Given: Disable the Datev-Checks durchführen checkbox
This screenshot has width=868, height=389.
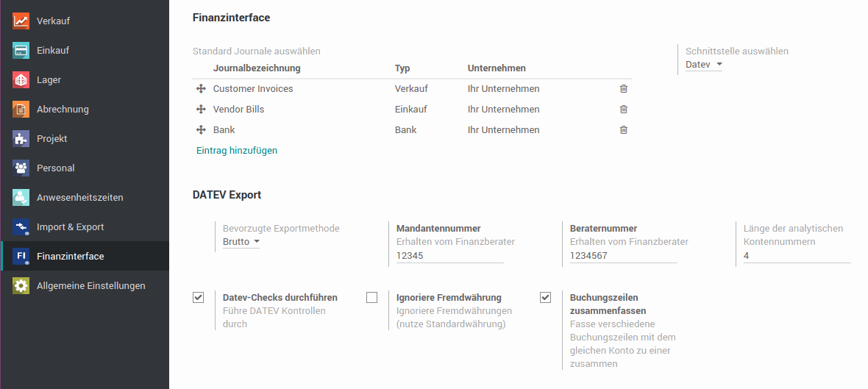Looking at the screenshot, I should click(198, 298).
